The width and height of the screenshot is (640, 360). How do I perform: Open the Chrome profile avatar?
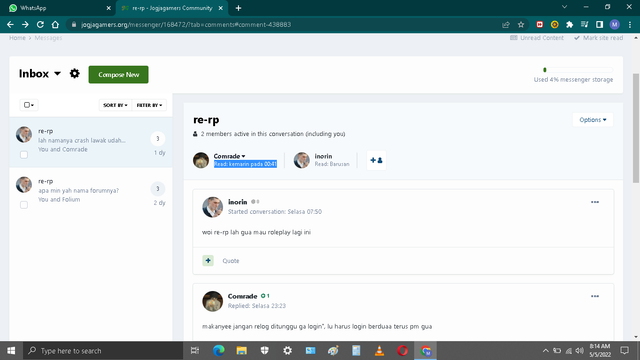tap(614, 24)
